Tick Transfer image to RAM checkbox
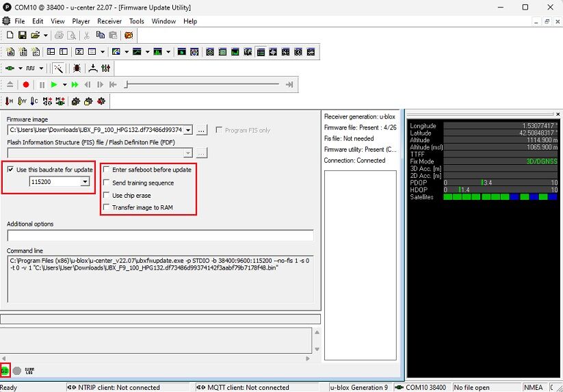 click(106, 207)
